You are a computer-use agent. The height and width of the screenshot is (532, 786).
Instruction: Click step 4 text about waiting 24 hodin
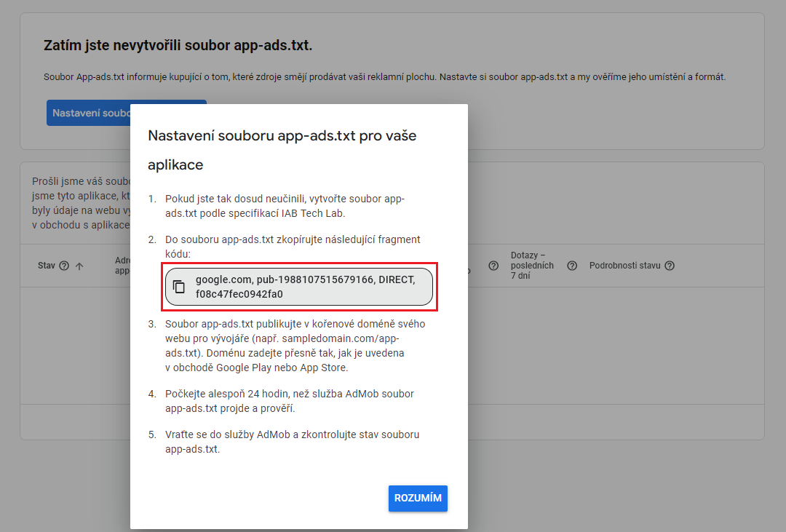pyautogui.click(x=289, y=401)
